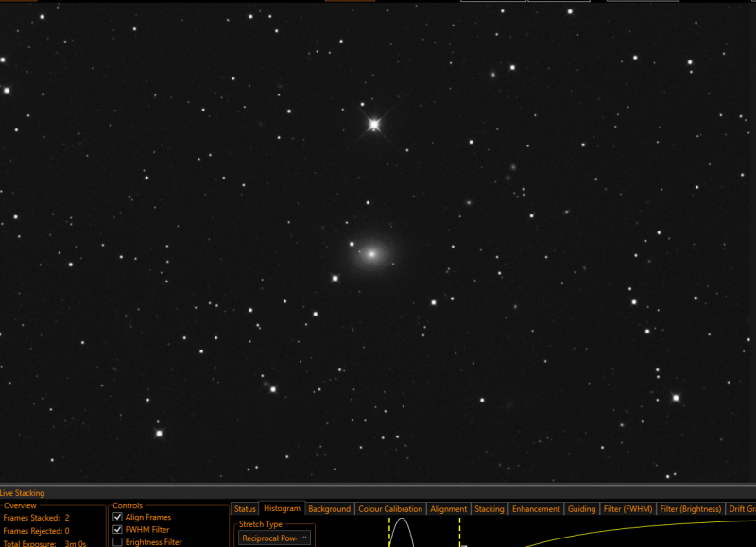Click the "Frames Stacked: 2" readout
Image resolution: width=756 pixels, height=547 pixels.
36,518
